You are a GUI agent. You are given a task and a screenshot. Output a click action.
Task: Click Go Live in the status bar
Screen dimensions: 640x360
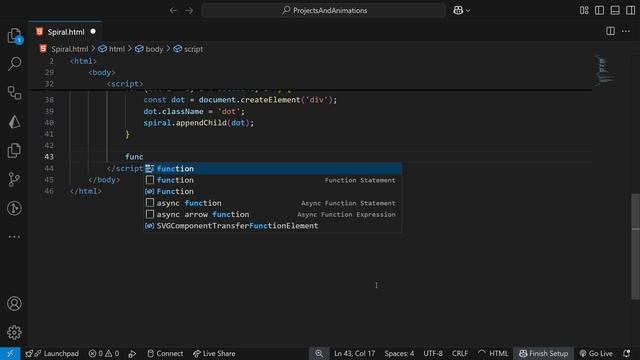596,353
